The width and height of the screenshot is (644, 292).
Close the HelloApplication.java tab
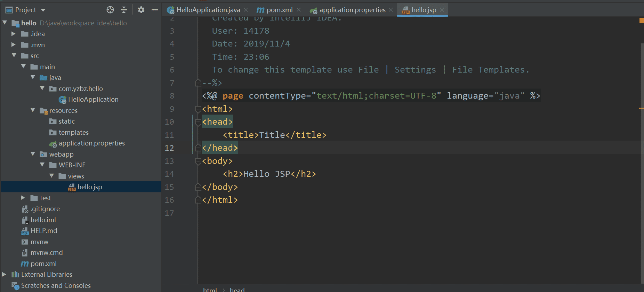pos(246,10)
